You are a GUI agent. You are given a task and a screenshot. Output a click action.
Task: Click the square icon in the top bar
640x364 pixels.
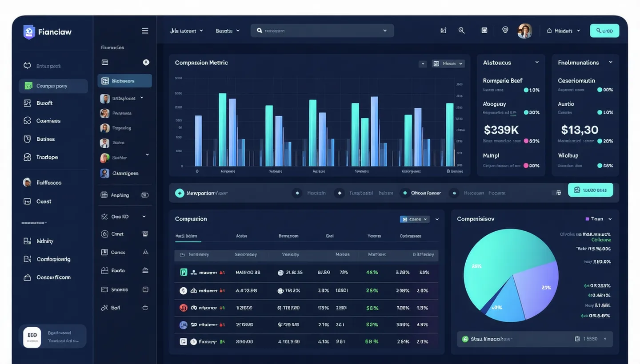[x=484, y=31]
